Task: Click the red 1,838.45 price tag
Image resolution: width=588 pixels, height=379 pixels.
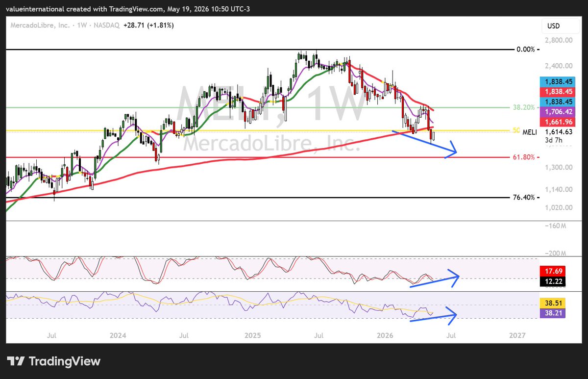Action: pos(557,92)
